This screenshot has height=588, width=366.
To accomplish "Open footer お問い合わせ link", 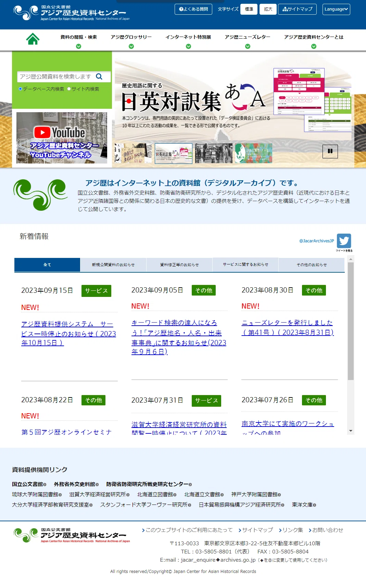I will point(326,530).
